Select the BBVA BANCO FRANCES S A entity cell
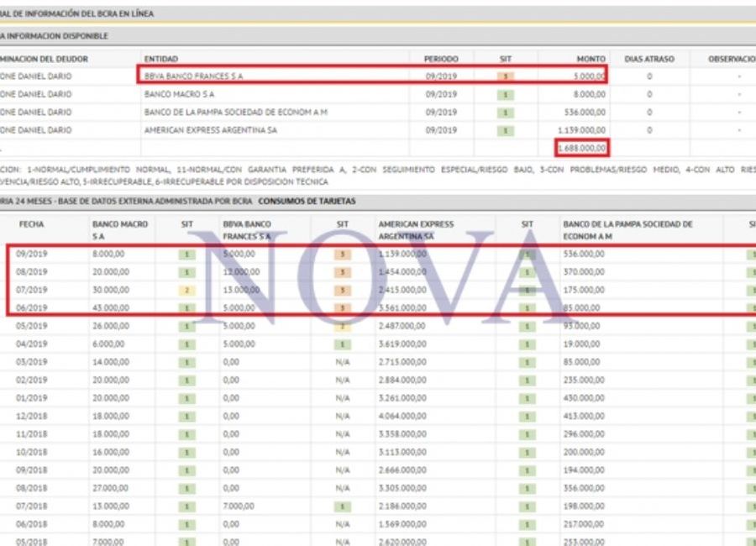756x546 pixels. tap(194, 76)
